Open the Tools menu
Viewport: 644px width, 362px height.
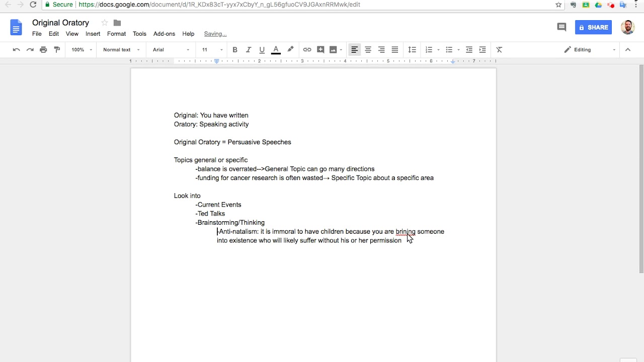click(x=139, y=34)
